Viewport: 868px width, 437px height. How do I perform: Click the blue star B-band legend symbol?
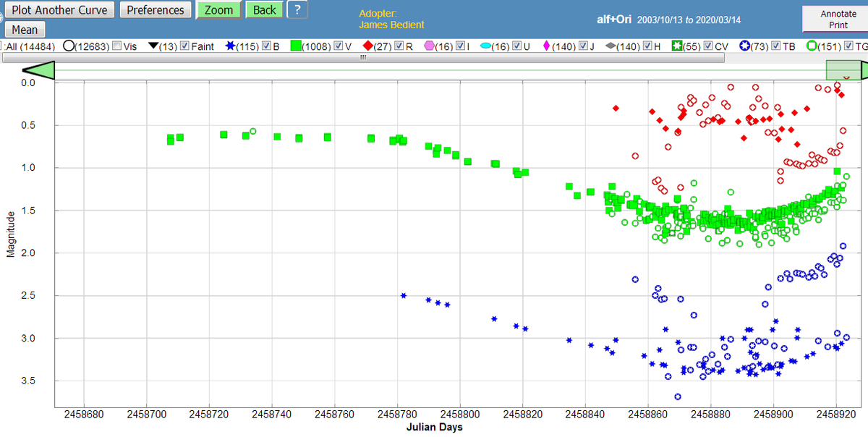[x=229, y=46]
